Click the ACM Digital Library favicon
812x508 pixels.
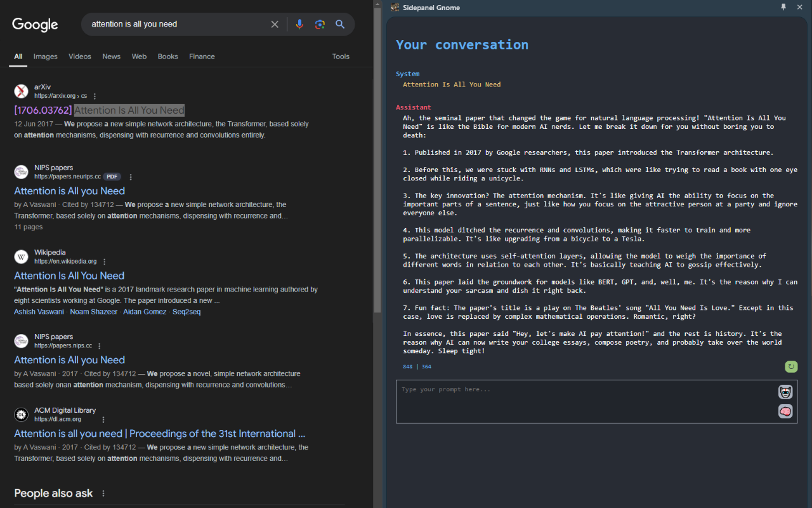click(22, 415)
